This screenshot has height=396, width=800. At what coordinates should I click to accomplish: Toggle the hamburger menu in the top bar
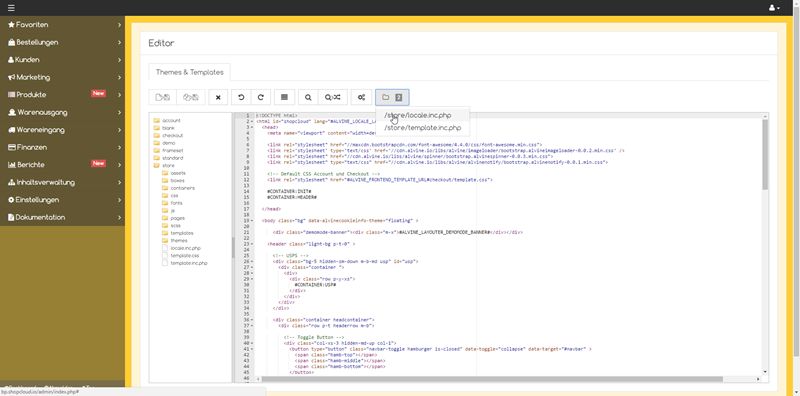point(11,8)
